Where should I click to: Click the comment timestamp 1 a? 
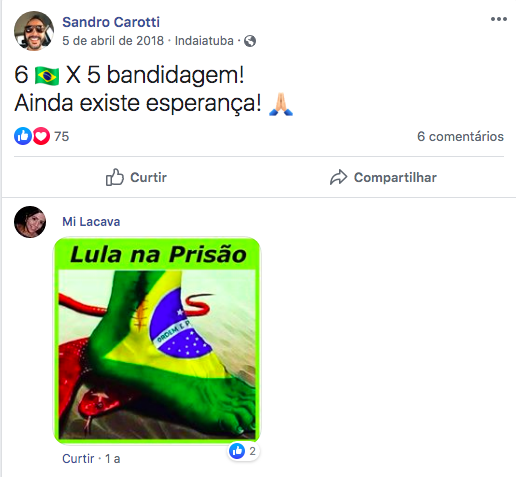(x=113, y=459)
